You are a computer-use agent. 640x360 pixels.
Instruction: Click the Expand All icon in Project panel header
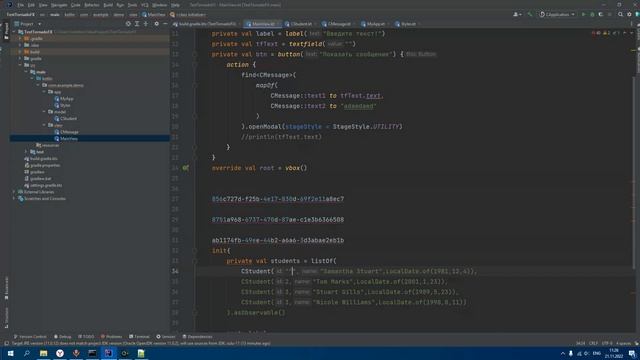coord(137,24)
